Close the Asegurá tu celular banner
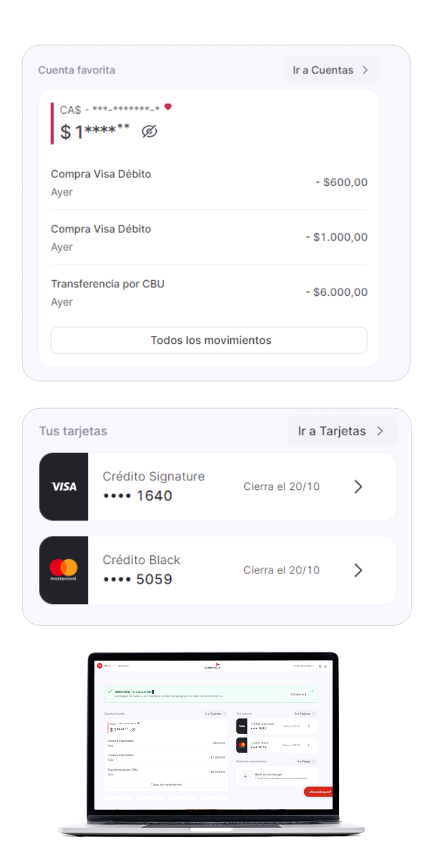 click(x=312, y=691)
